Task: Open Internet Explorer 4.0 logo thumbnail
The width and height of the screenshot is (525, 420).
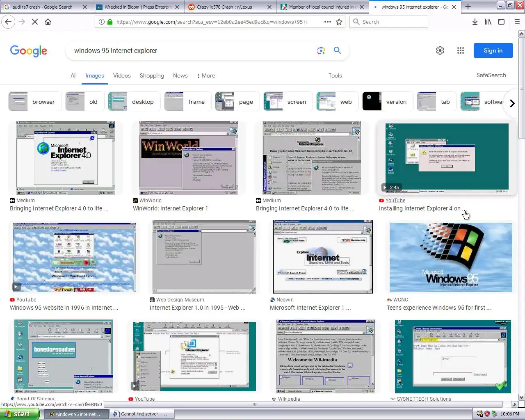Action: [x=66, y=158]
